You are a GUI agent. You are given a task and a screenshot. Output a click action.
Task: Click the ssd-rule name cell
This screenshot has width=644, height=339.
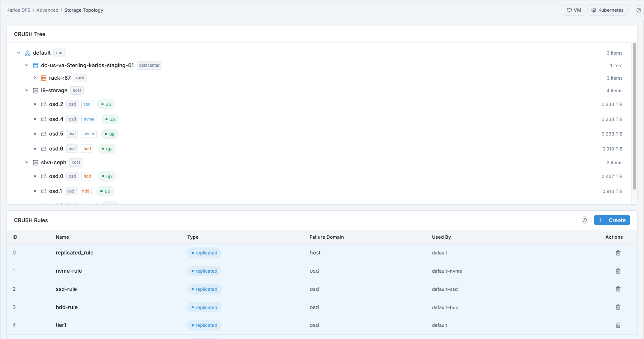tap(66, 289)
